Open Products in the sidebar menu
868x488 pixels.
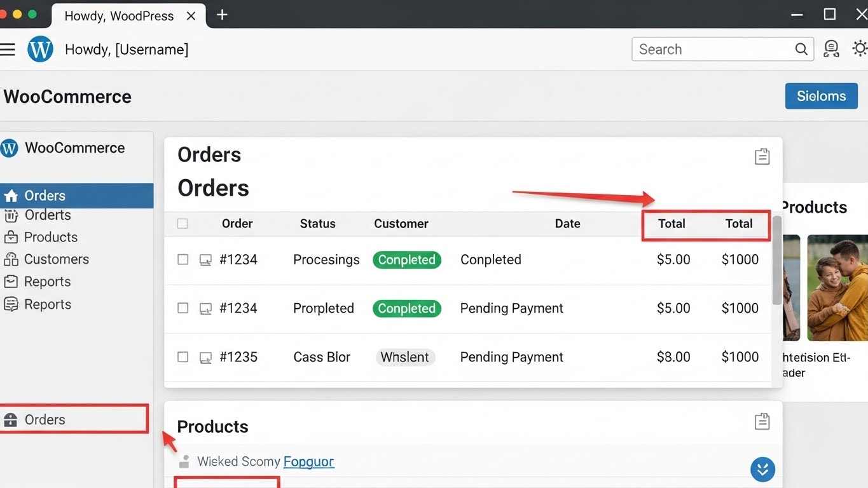50,237
